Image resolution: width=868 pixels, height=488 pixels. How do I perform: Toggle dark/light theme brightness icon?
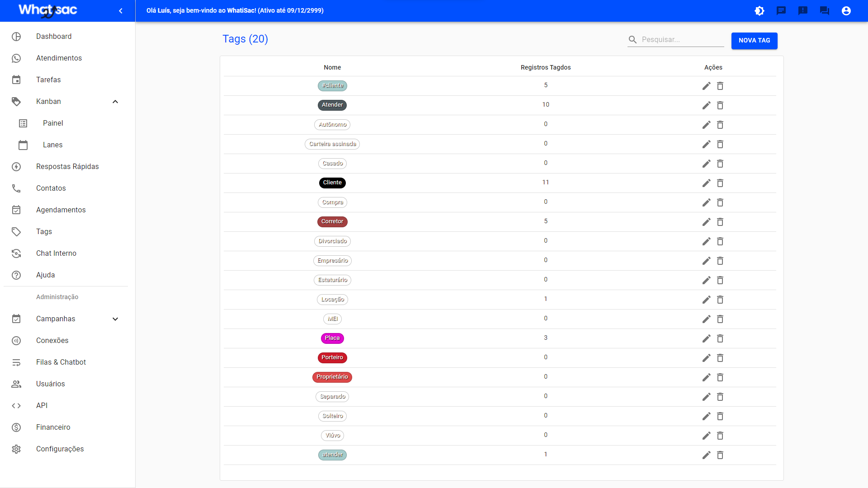coord(759,11)
